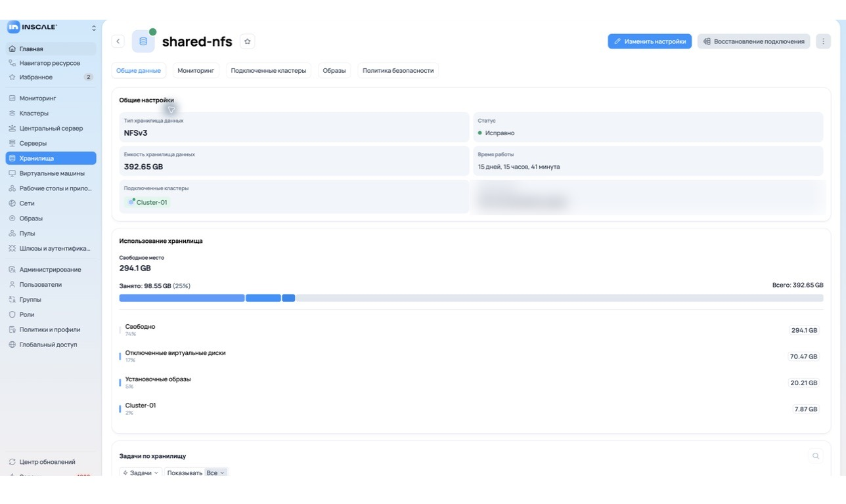Viewport: 846px width, 504px height.
Task: Click the storage usage progress bar
Action: click(471, 298)
